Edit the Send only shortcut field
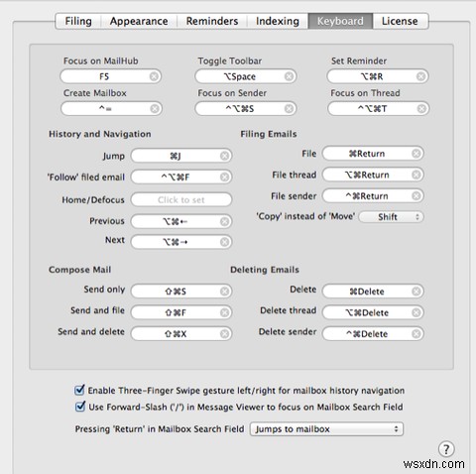This screenshot has width=476, height=474. coord(181,292)
